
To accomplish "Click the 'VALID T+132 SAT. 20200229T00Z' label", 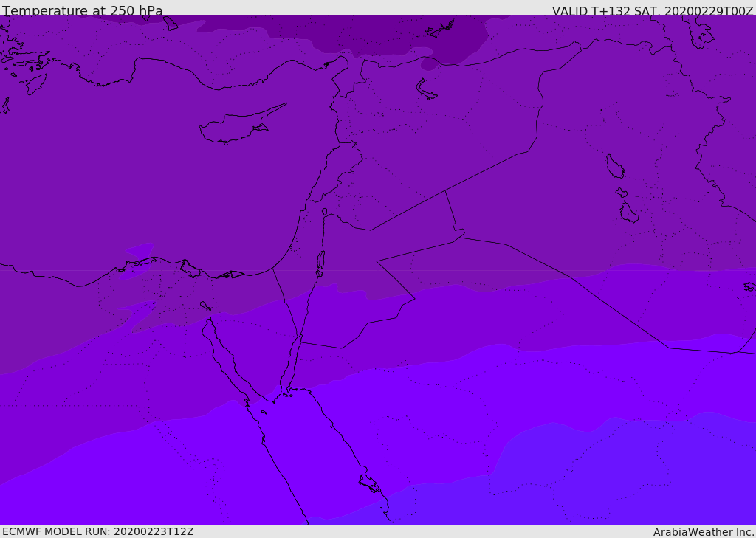I will tap(653, 10).
